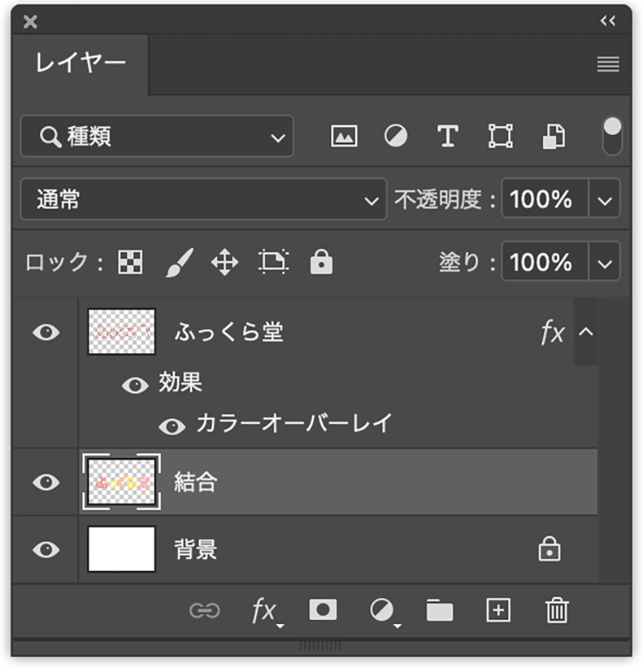Screen dimensions: 643x672
Task: Click the lock all padlock icon
Action: [321, 262]
